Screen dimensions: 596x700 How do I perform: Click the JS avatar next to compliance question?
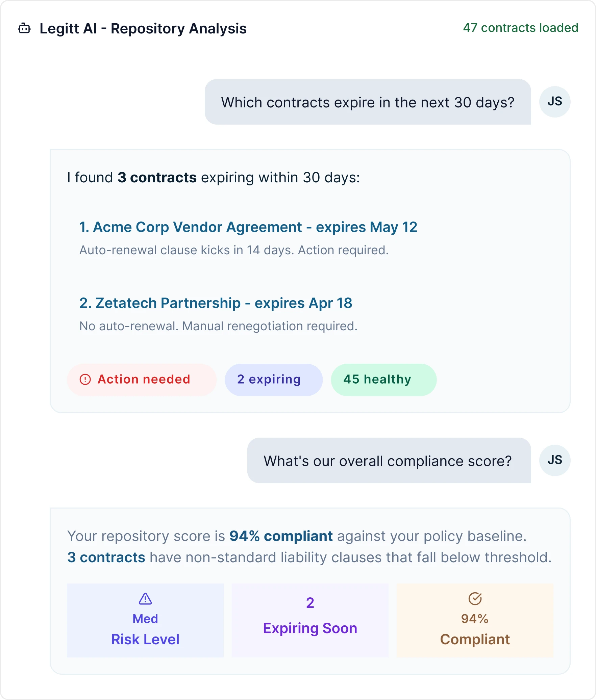point(555,460)
